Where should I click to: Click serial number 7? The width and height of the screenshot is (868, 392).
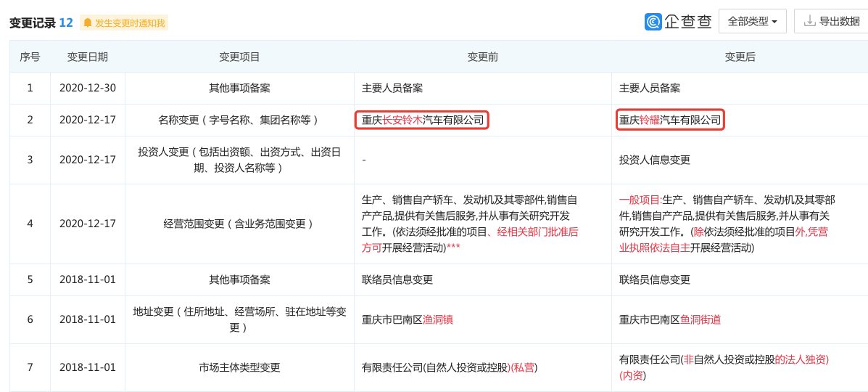30,367
